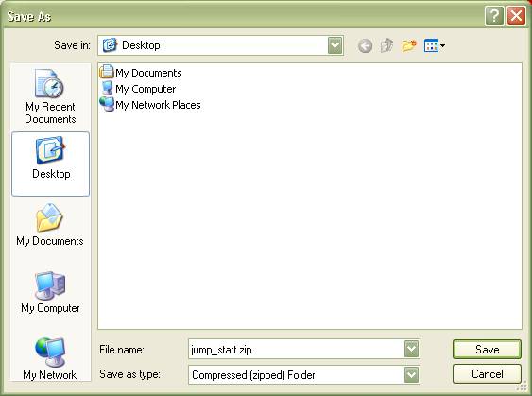Open the View menu icon

[x=435, y=45]
